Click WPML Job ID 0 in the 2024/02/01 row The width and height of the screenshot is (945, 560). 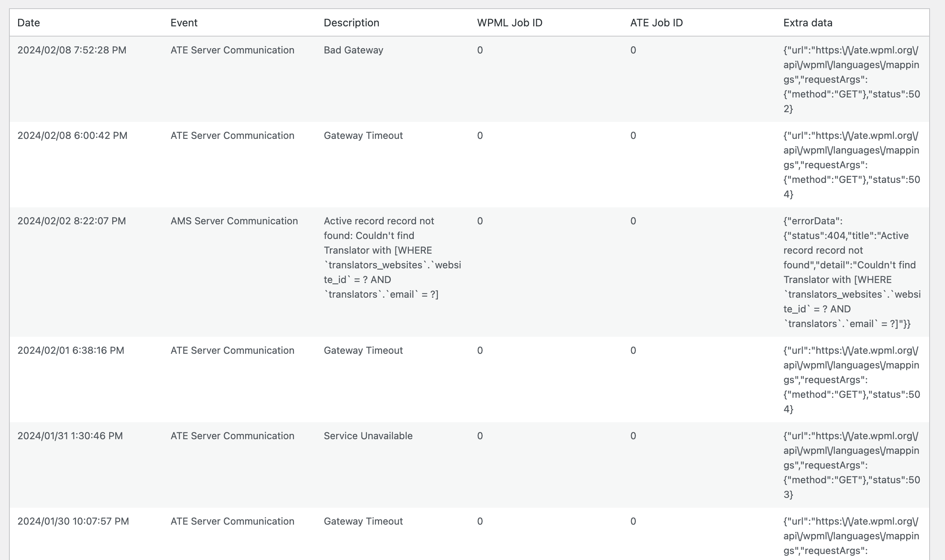pos(480,350)
